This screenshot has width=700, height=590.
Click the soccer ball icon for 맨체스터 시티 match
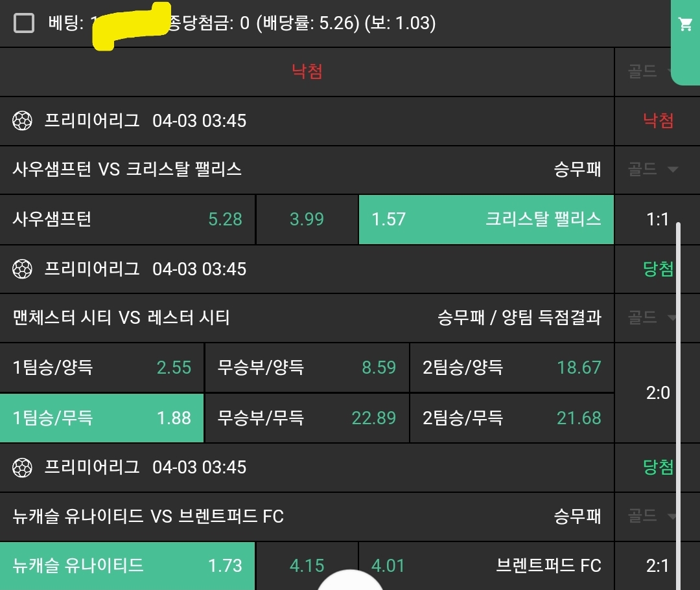[23, 269]
